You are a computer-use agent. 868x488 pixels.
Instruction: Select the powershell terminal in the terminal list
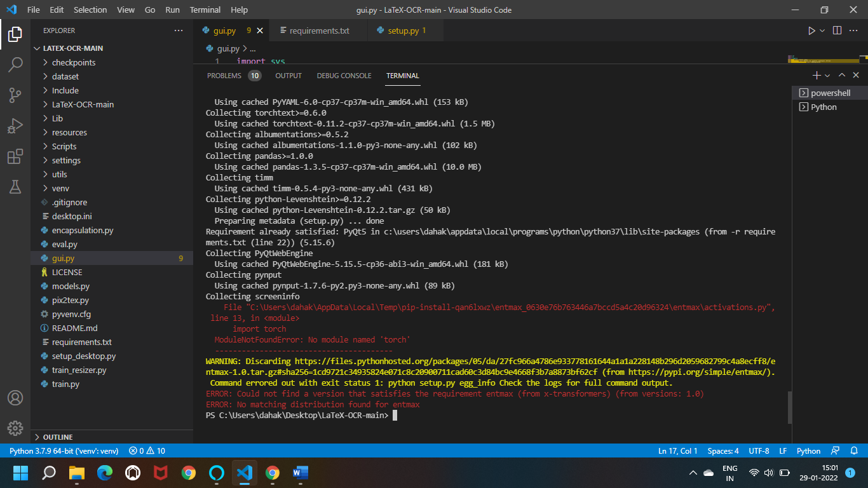[827, 93]
